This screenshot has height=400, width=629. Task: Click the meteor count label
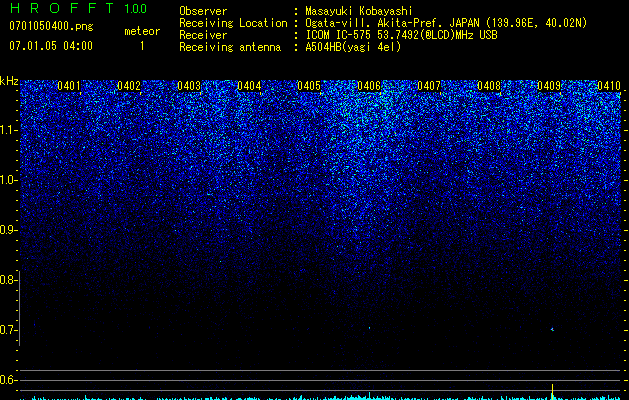[x=142, y=31]
